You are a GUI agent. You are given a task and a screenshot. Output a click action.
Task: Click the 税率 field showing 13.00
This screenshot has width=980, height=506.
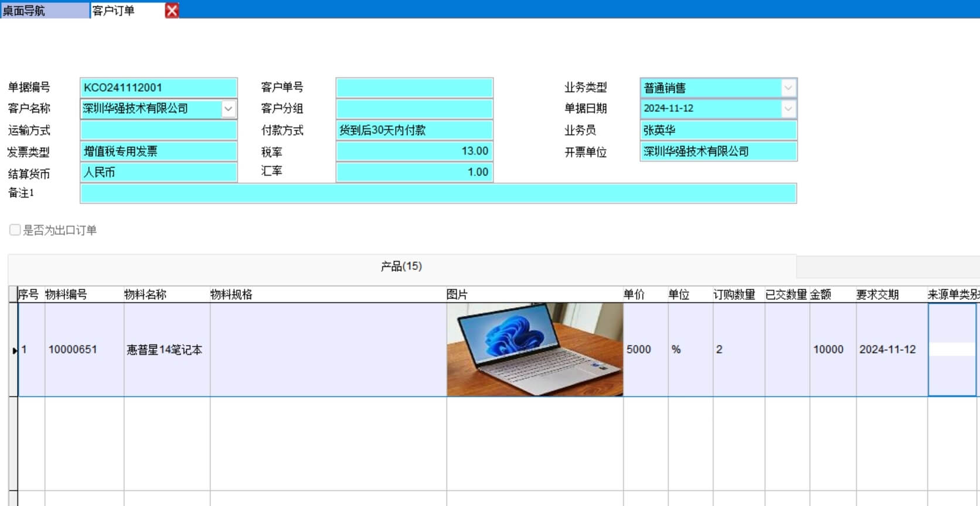click(x=414, y=151)
